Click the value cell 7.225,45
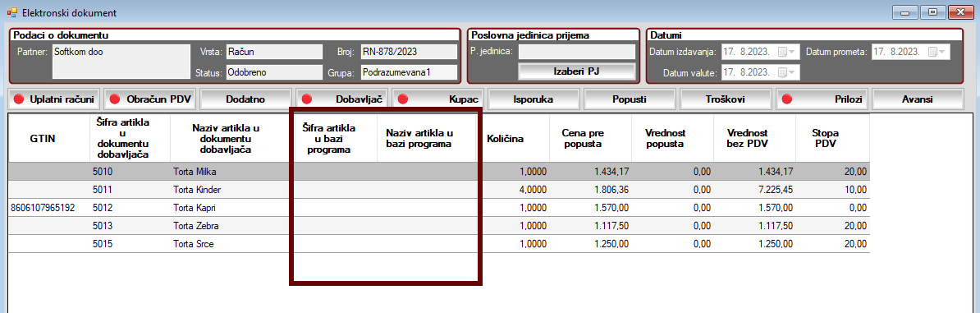The image size is (980, 313). (x=754, y=190)
